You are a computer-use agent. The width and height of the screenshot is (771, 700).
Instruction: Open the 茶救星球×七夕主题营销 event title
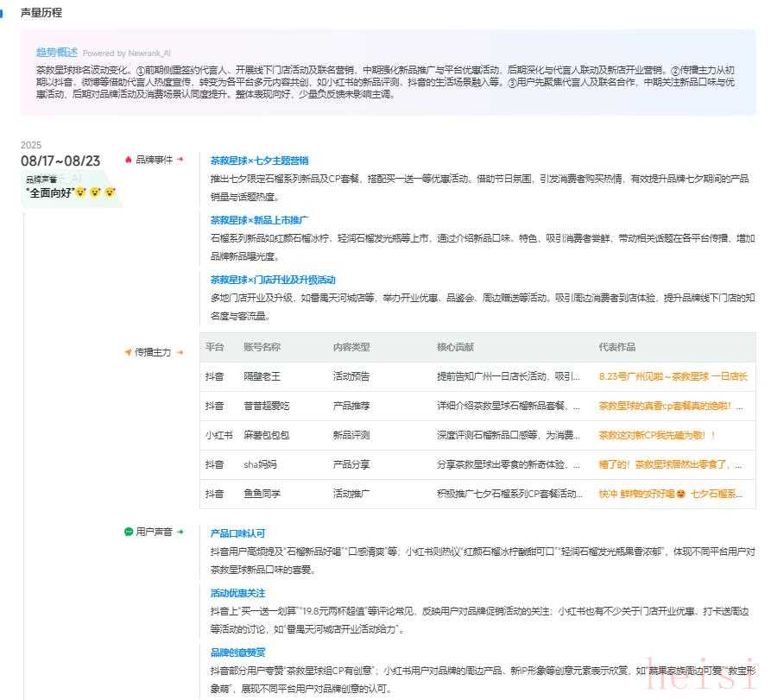pos(259,161)
